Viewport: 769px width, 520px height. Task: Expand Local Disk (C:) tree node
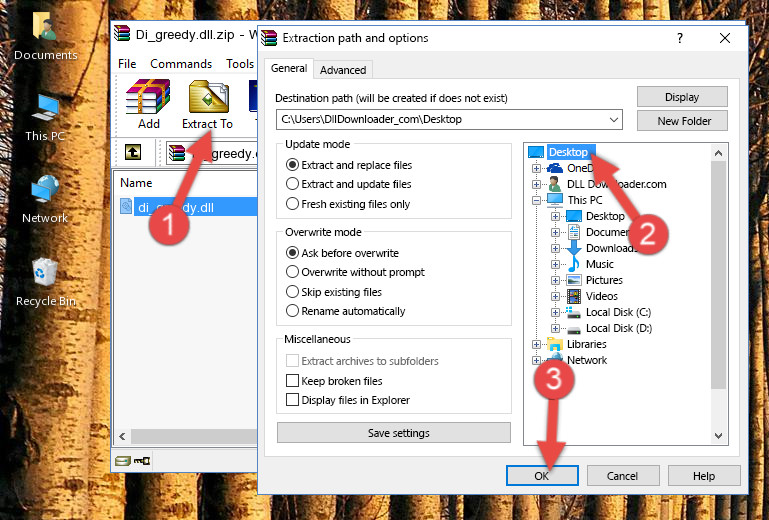pos(555,312)
